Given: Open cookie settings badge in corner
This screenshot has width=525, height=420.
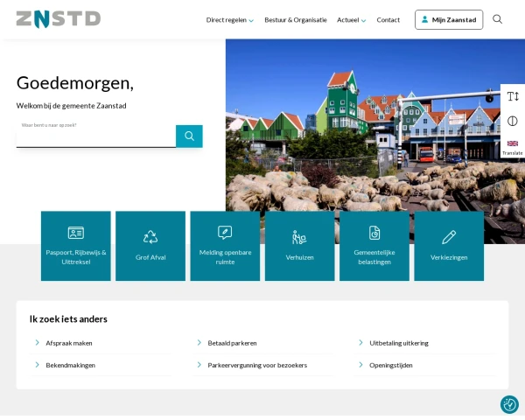Looking at the screenshot, I should [x=509, y=404].
